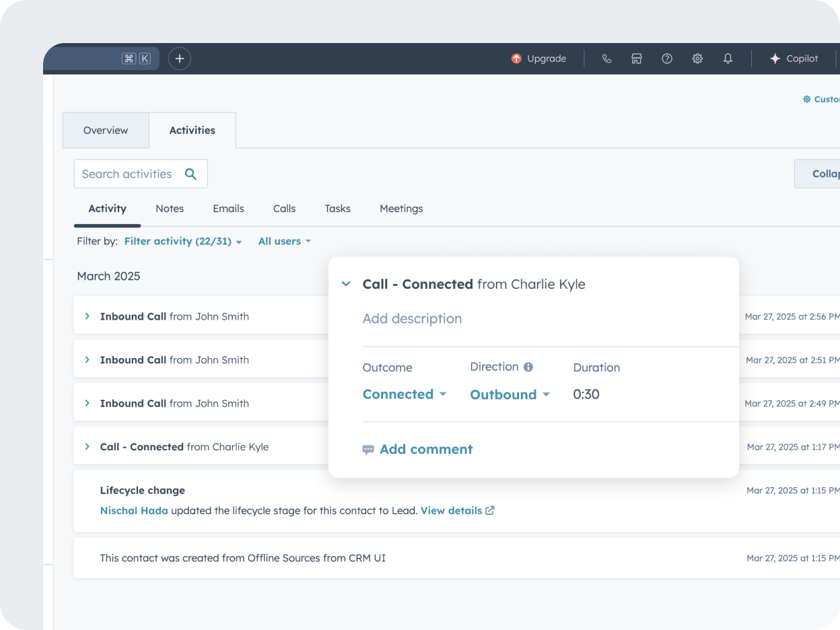Click the magnifier icon in Search activities

click(191, 174)
